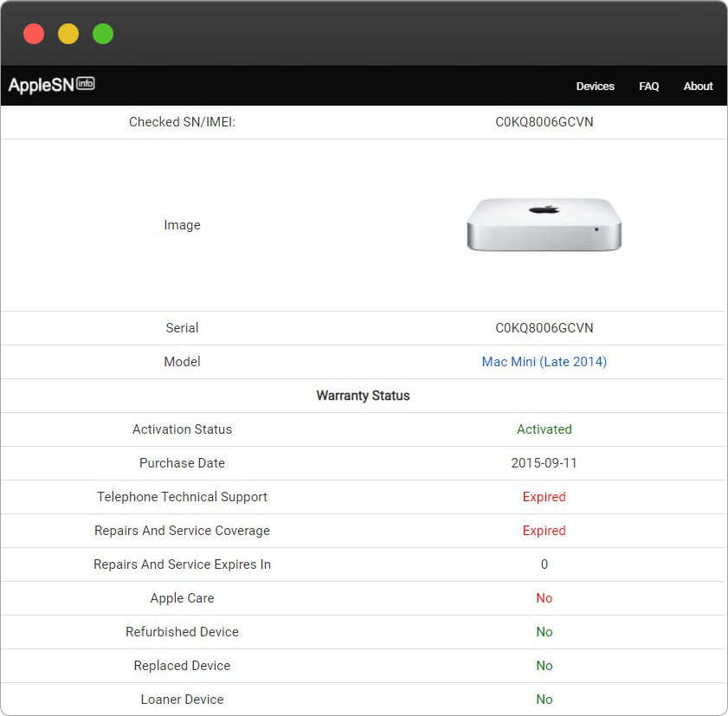Select the Checked SN/IMEI value C0KQ8006GCVN
The image size is (728, 716).
(x=544, y=122)
